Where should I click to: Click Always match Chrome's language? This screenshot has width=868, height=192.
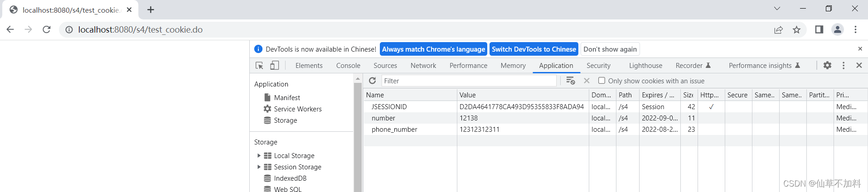pyautogui.click(x=433, y=49)
